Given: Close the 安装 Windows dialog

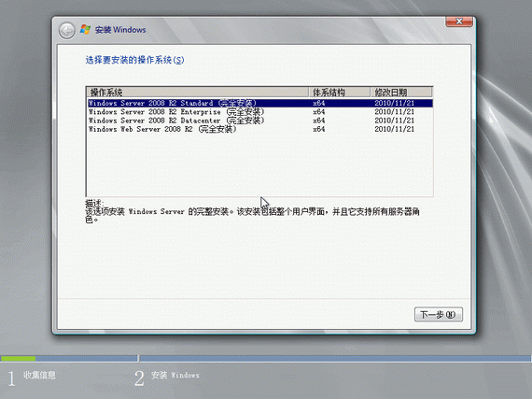Looking at the screenshot, I should click(458, 21).
